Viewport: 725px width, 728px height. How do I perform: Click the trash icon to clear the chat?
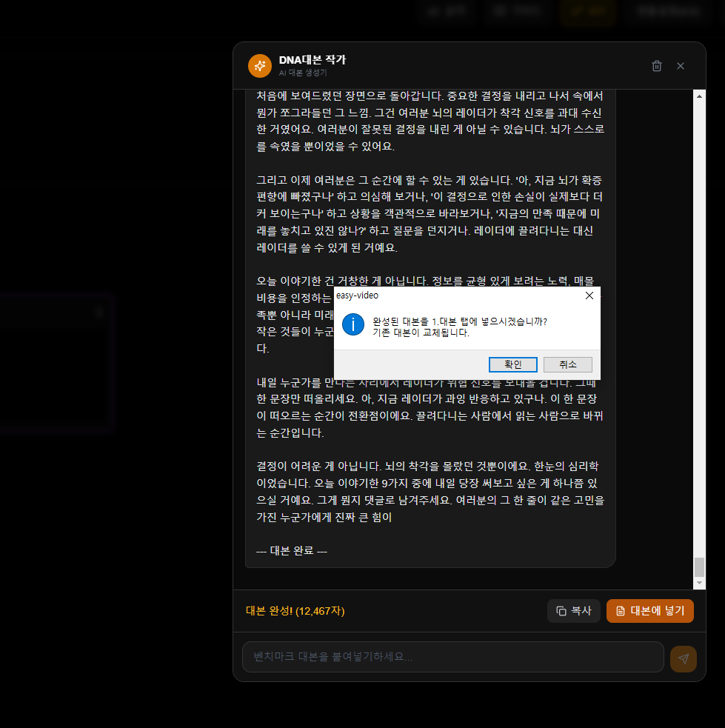(x=656, y=66)
